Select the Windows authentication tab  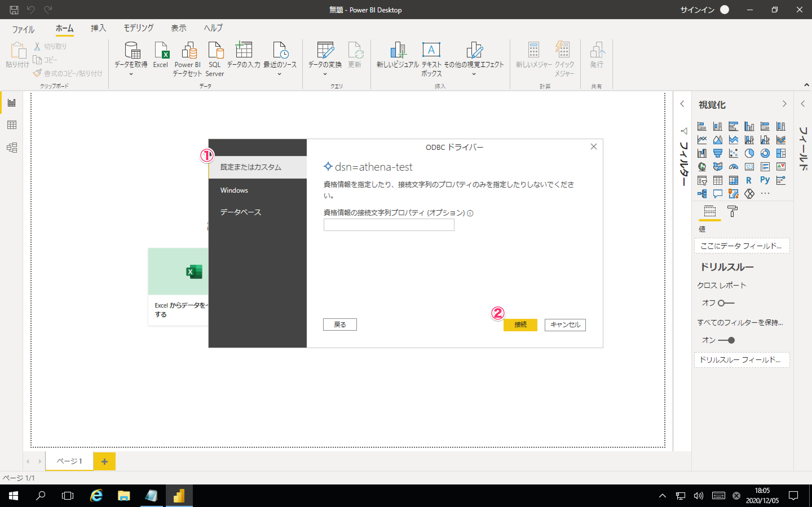pos(234,190)
